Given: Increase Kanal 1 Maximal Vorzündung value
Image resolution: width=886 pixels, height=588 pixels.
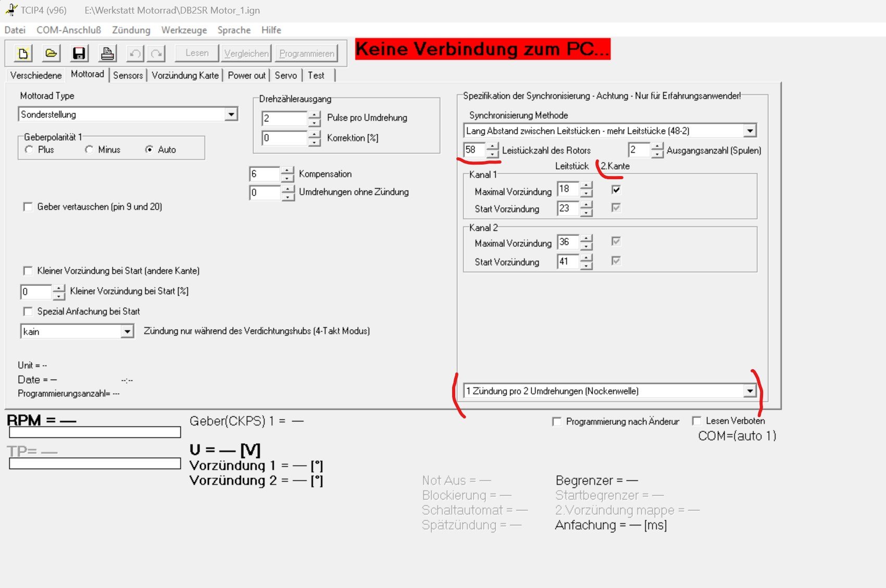Looking at the screenshot, I should (586, 185).
